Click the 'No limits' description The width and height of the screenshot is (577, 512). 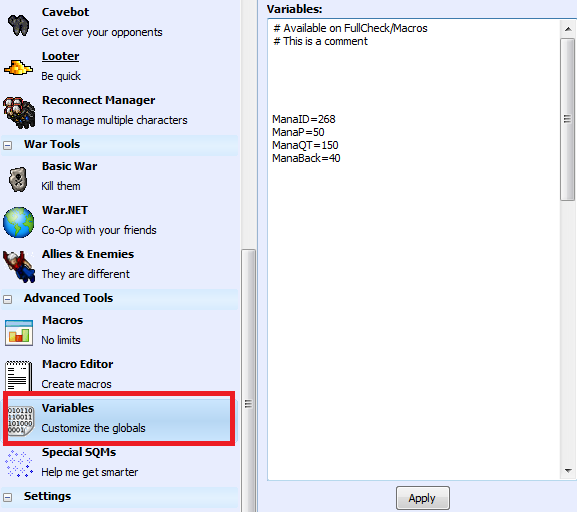click(61, 340)
